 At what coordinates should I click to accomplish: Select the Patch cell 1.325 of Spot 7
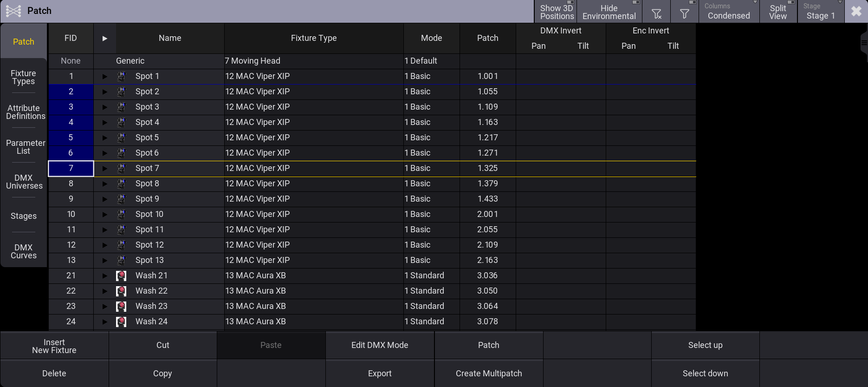488,168
